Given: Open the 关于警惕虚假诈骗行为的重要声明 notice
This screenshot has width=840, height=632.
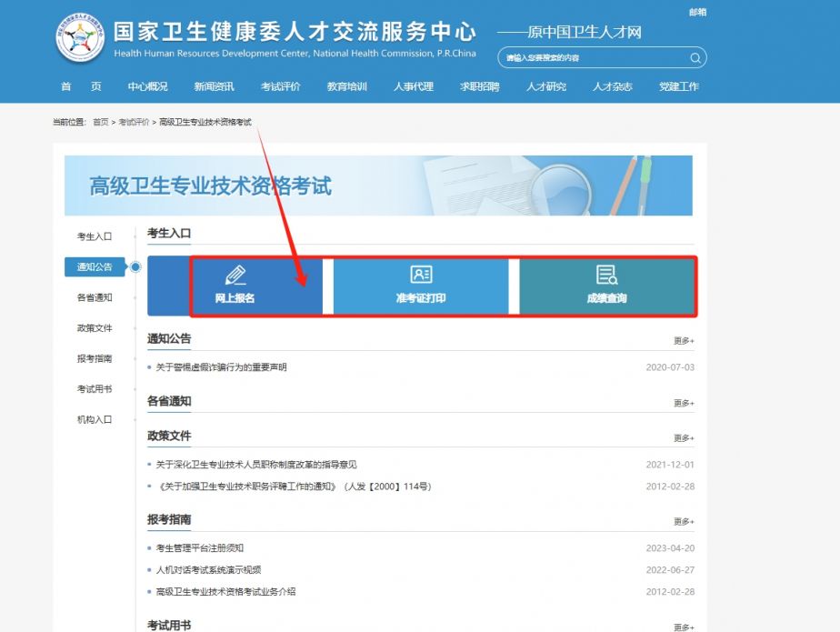Looking at the screenshot, I should 221,367.
